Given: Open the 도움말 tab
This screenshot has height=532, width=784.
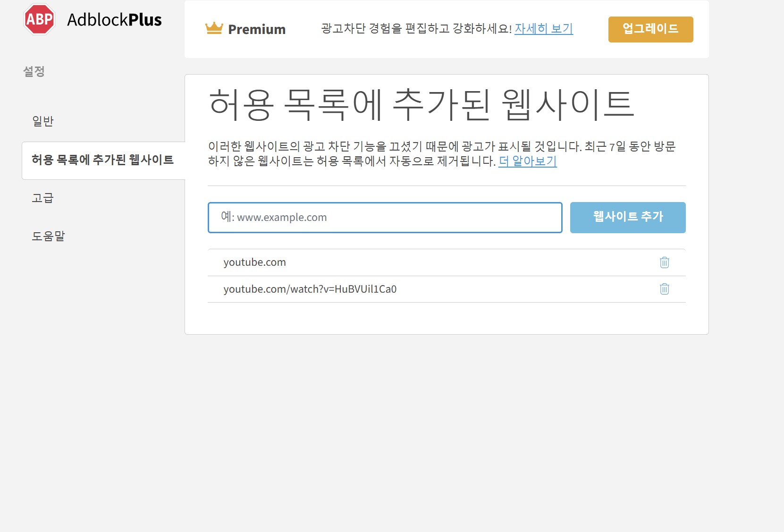Looking at the screenshot, I should click(x=48, y=236).
